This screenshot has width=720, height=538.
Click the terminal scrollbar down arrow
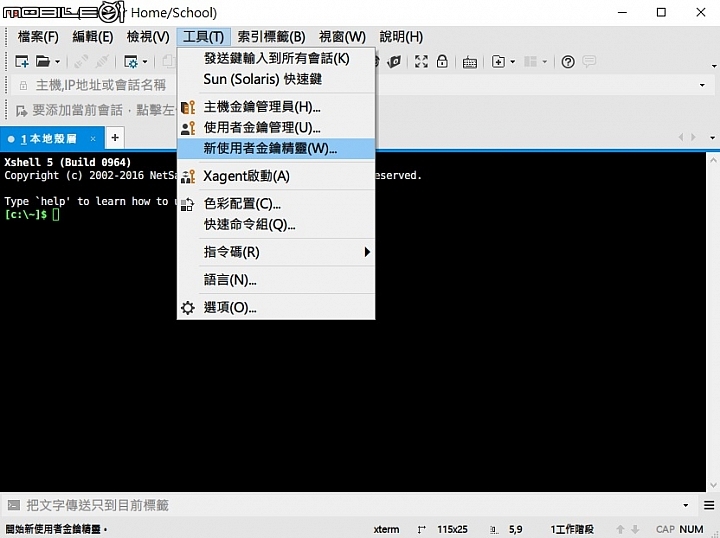(713, 485)
